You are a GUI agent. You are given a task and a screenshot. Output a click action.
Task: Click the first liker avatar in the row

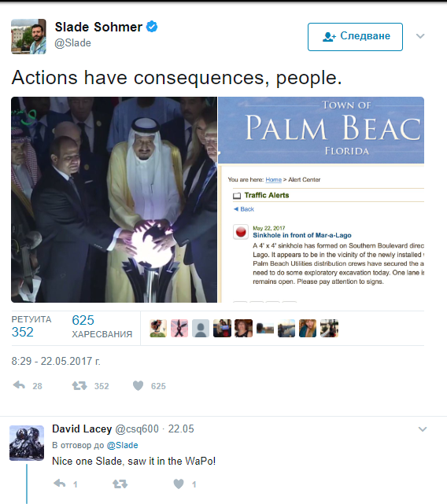158,328
